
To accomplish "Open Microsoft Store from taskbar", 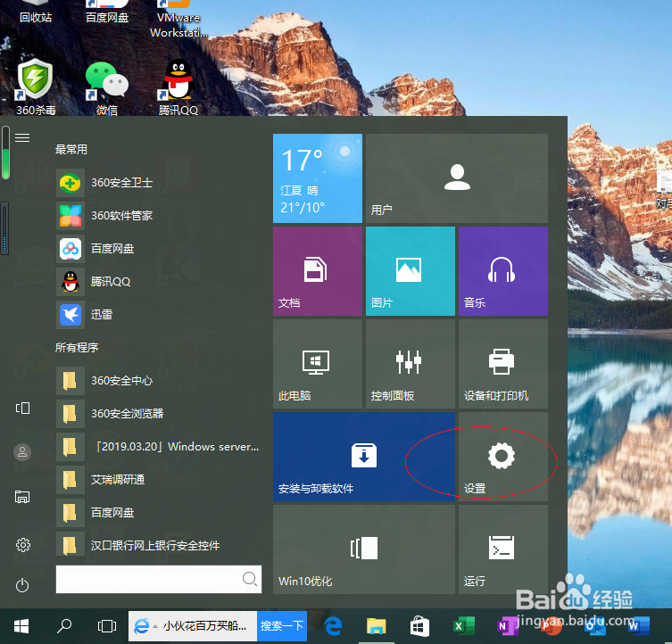I will (x=419, y=626).
